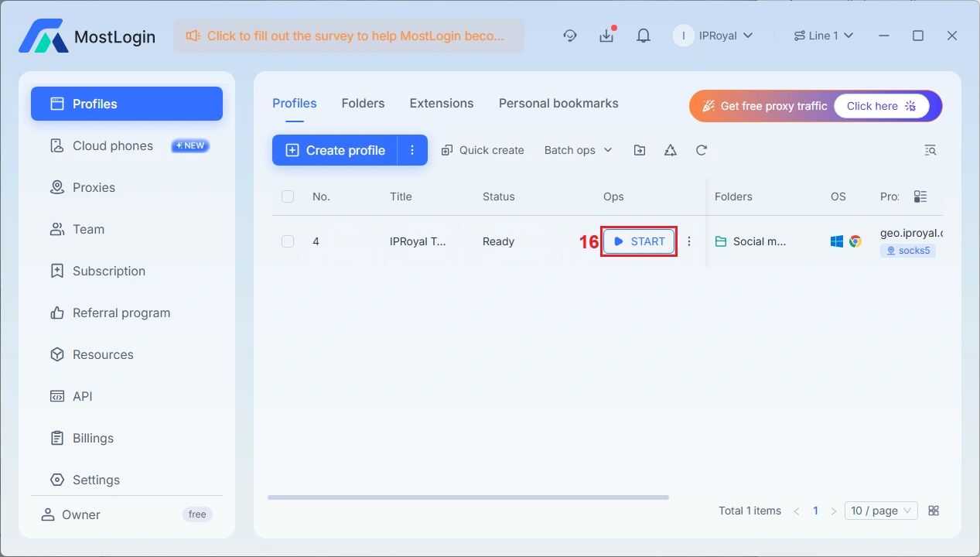Click the Create profile button
Viewport: 980px width, 557px height.
coord(335,150)
